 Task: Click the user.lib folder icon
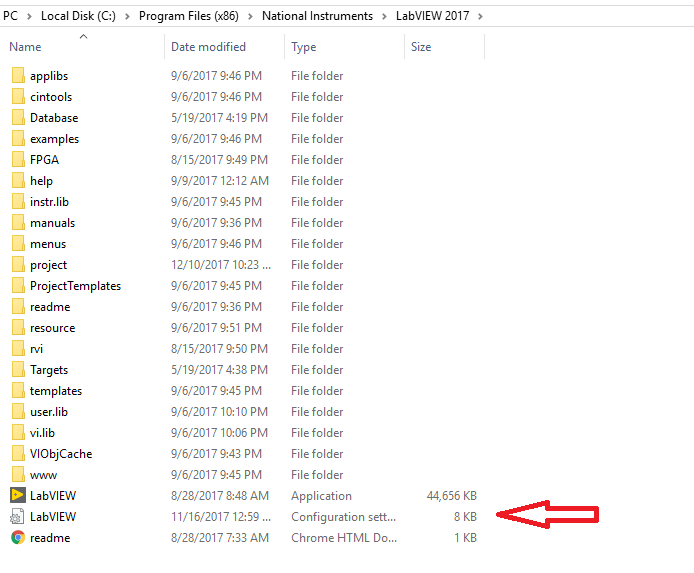pos(18,412)
